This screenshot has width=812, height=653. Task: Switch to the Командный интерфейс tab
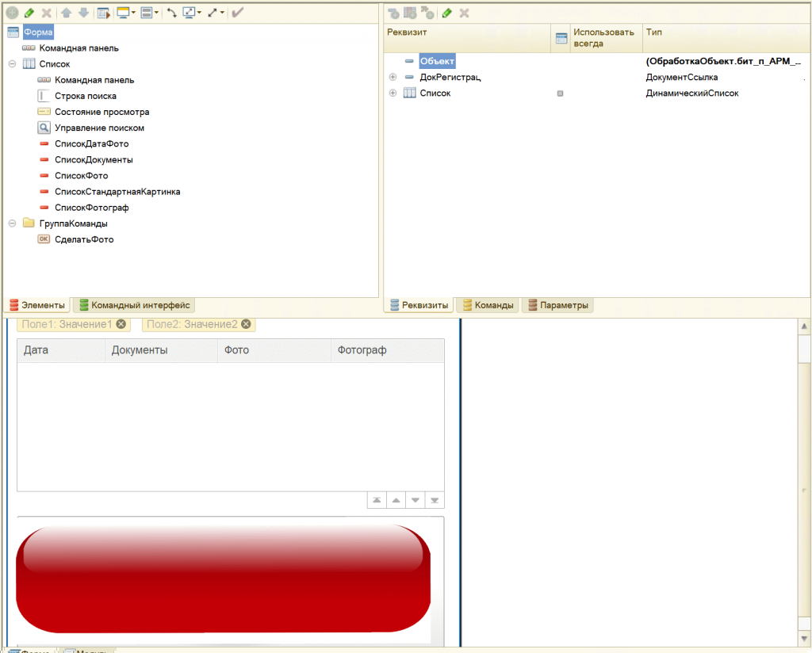(x=135, y=305)
